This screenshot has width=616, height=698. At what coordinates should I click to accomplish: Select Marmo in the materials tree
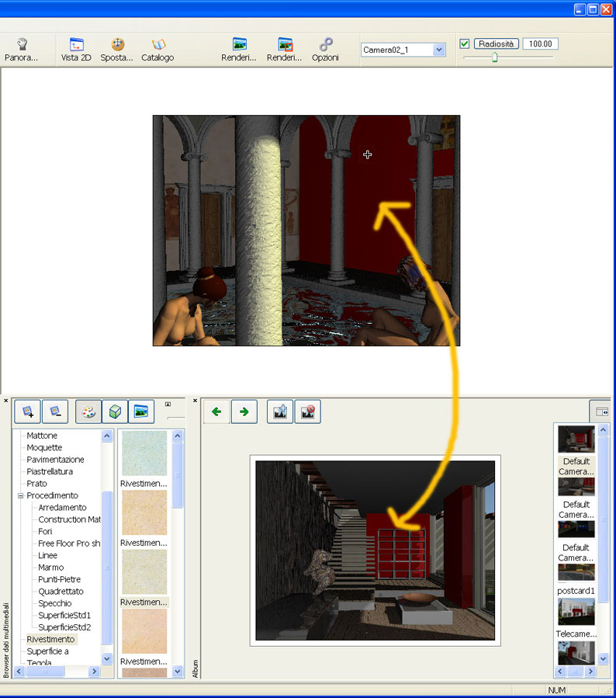pyautogui.click(x=50, y=568)
